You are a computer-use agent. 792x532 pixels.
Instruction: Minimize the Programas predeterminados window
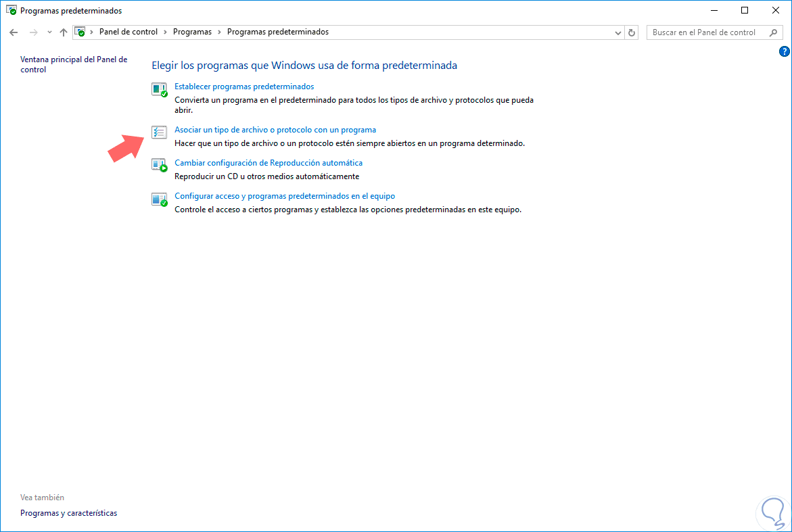click(x=714, y=10)
